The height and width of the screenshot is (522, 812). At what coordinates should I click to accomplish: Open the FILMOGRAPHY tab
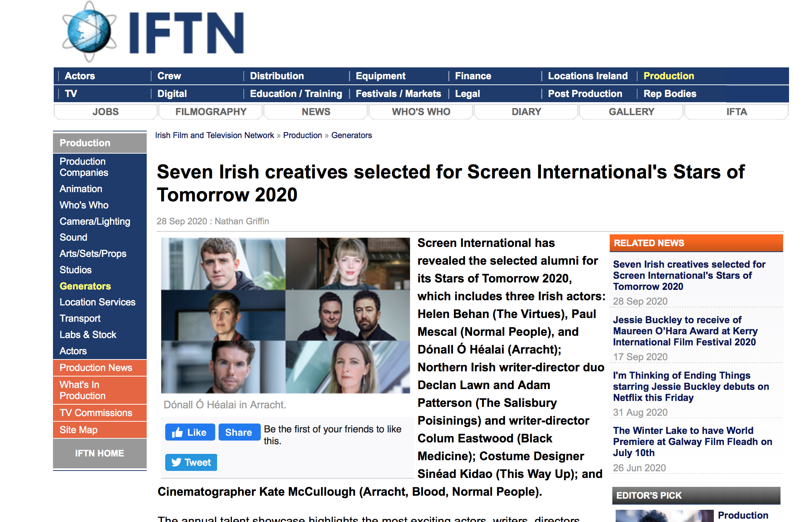point(211,112)
